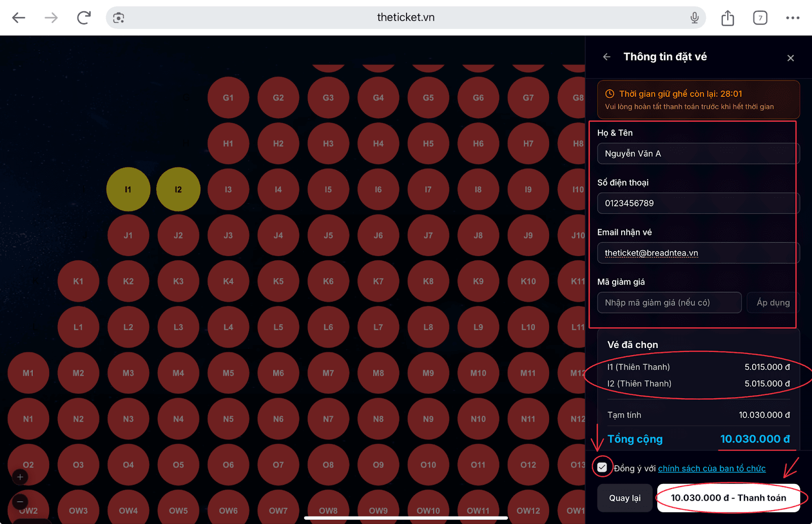Click the back arrow beside Thông tin đặt vé

606,57
